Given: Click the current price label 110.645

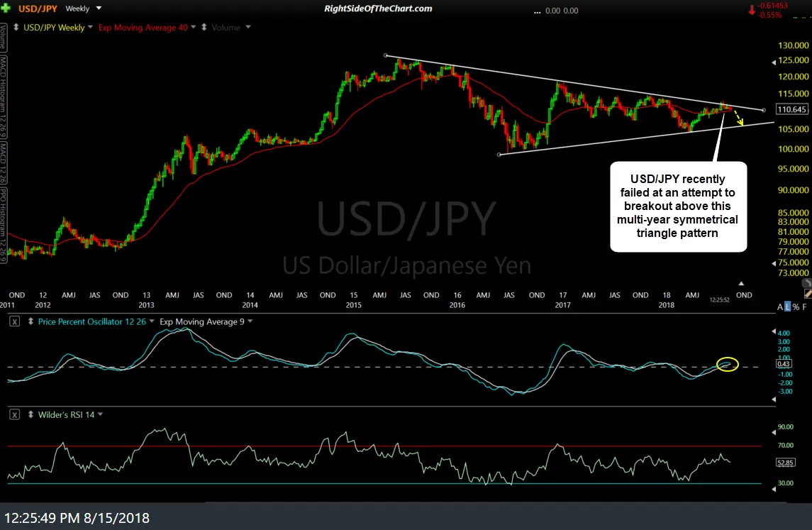Looking at the screenshot, I should tap(791, 109).
